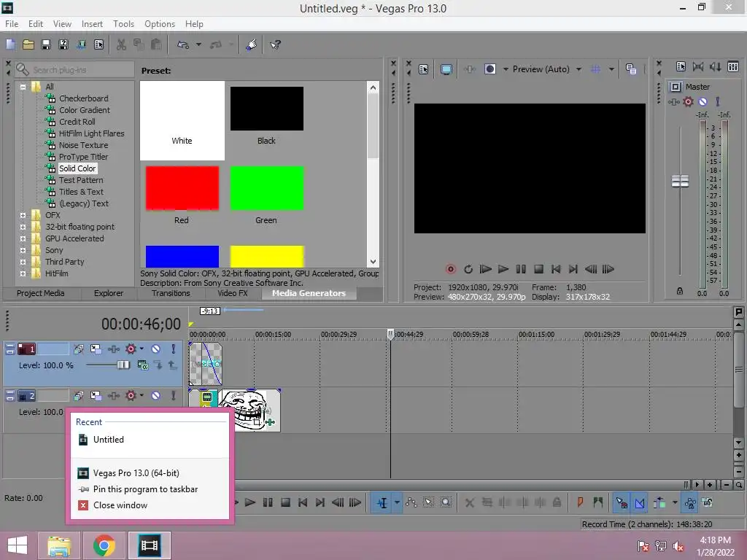Toggle Mute on the Master bus
This screenshot has height=560, width=747.
coord(703,101)
